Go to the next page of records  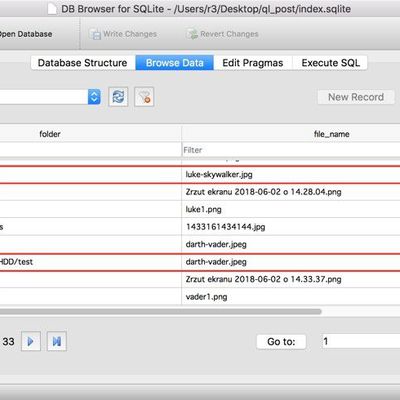pos(31,341)
